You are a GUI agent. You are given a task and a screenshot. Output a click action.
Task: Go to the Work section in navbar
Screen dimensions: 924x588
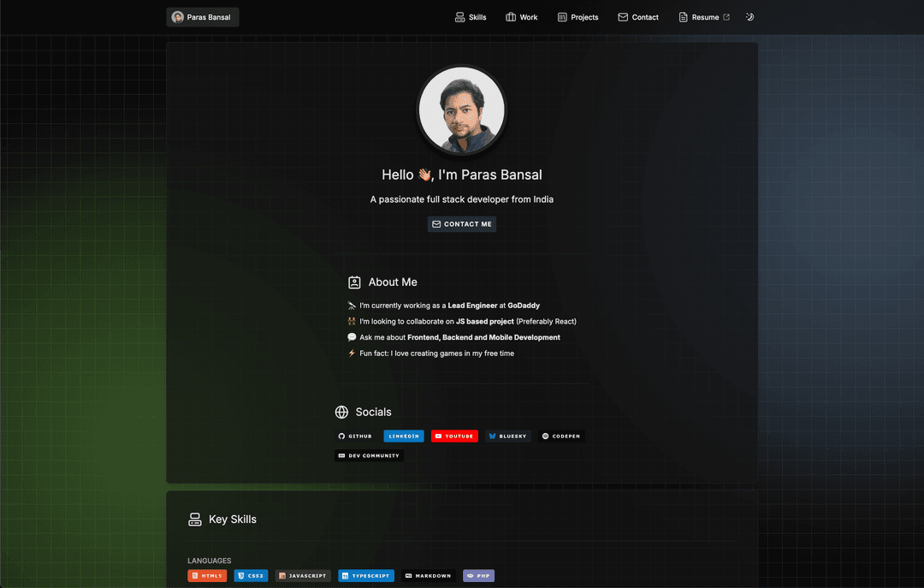(522, 17)
